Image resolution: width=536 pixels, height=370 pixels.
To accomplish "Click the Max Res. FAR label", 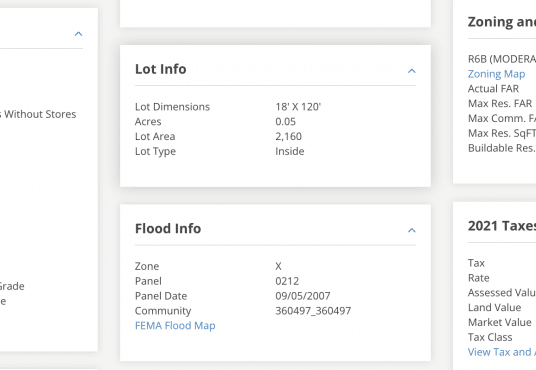I will tap(500, 103).
